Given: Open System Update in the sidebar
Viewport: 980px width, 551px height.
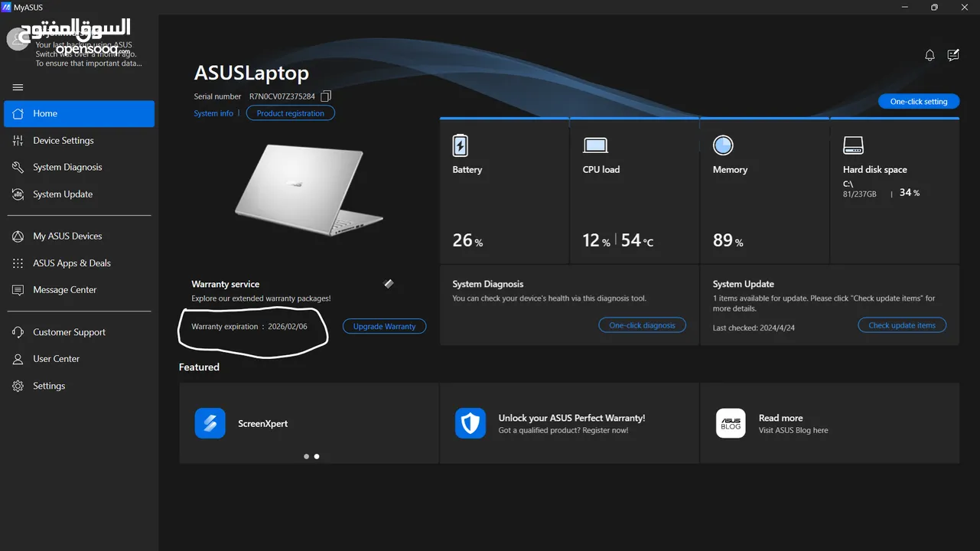Looking at the screenshot, I should 80,194.
